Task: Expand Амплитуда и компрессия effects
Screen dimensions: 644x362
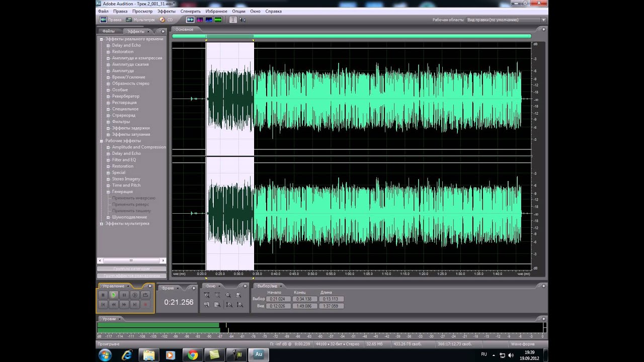Action: [x=108, y=58]
